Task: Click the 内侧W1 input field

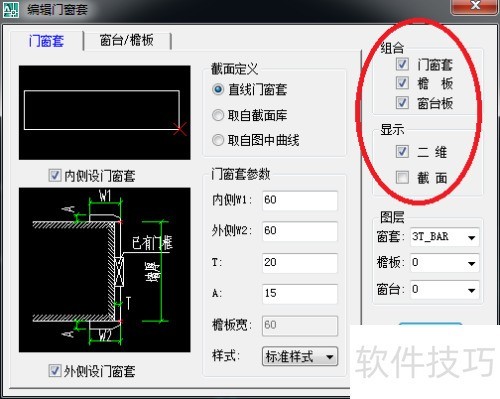Action: 300,200
